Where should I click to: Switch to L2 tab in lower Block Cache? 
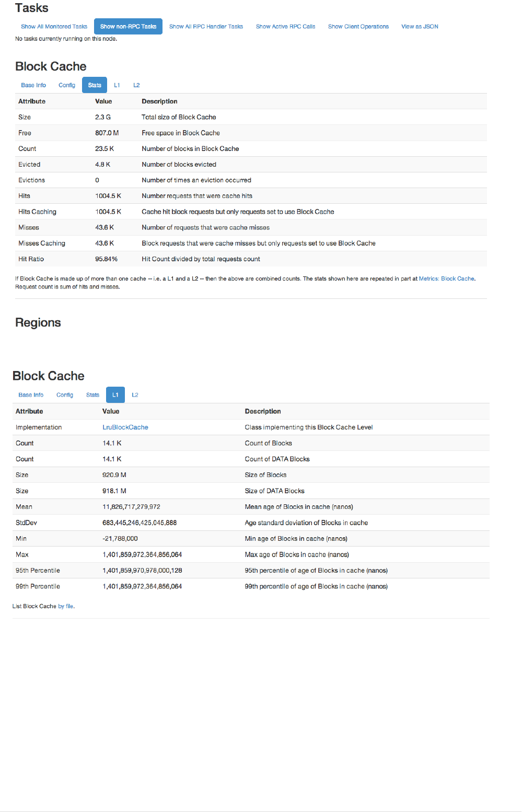coord(135,395)
